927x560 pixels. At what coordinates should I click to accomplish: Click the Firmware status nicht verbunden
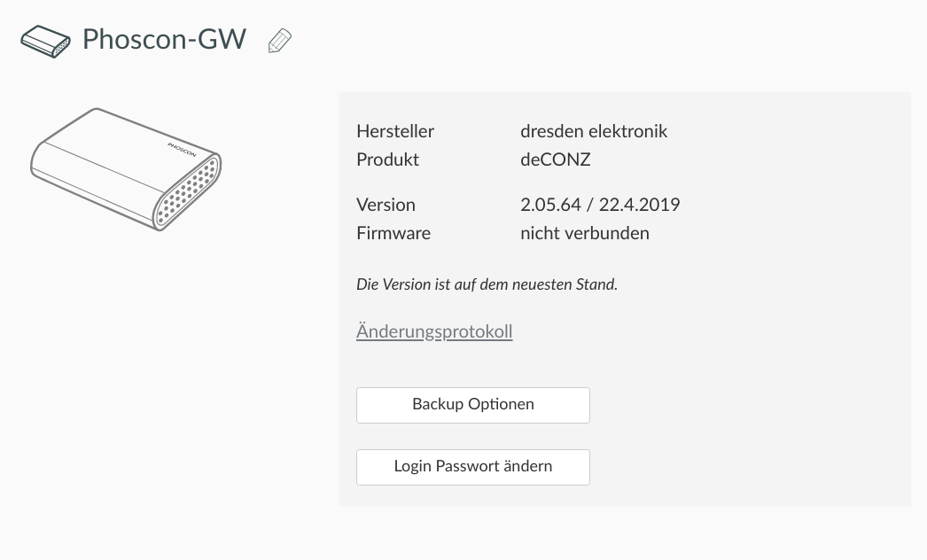pos(585,233)
